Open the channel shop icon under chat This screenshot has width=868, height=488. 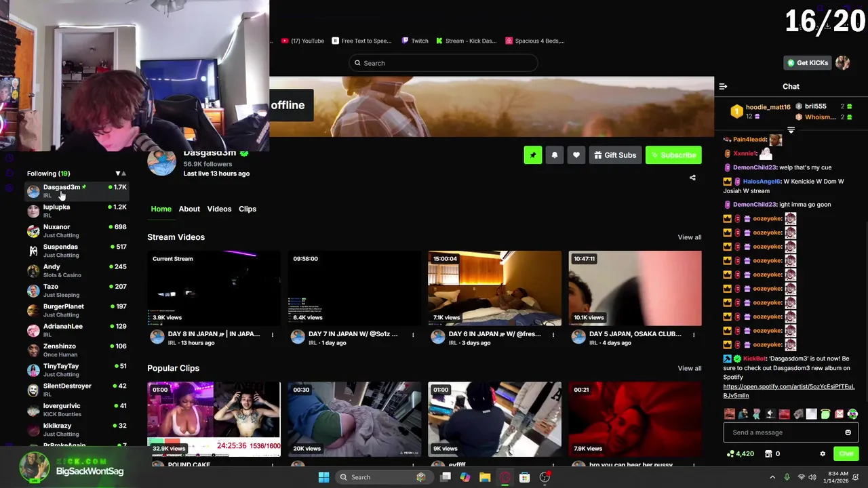(768, 453)
